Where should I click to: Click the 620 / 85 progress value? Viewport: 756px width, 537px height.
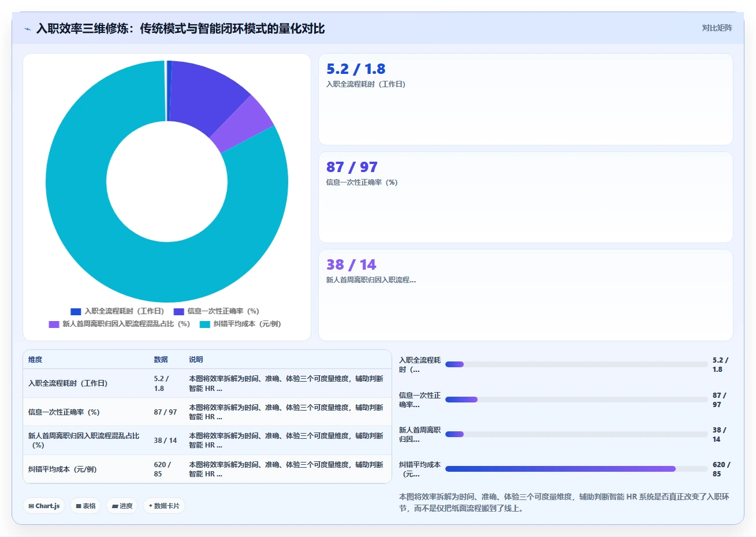(x=721, y=469)
